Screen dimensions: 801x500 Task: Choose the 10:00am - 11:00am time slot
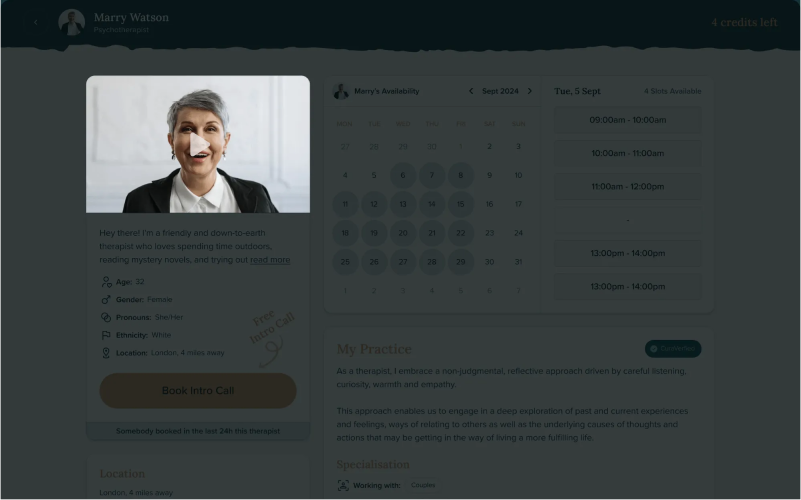pyautogui.click(x=627, y=153)
